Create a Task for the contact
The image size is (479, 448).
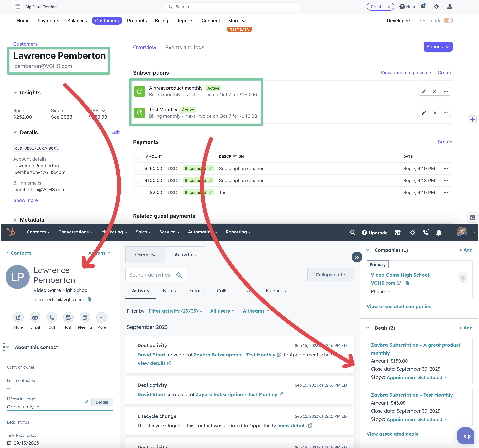click(68, 317)
